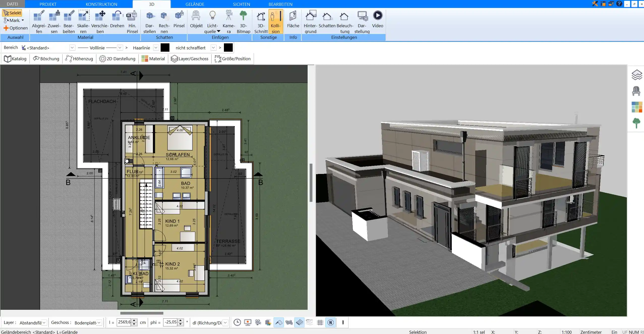Click the Höhenzug button
Image resolution: width=644 pixels, height=334 pixels.
(x=79, y=59)
